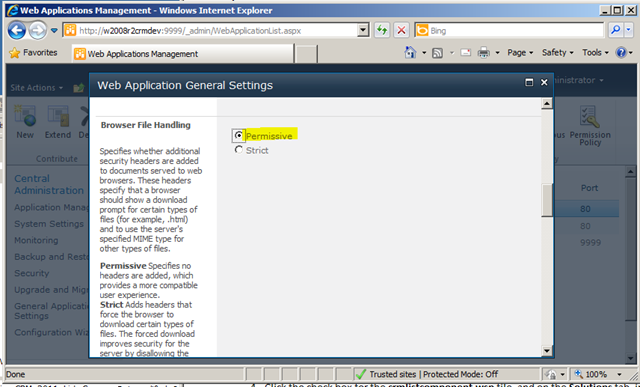Click the page scrollbar up arrow
Screen dimensions: 640x387
point(631,171)
